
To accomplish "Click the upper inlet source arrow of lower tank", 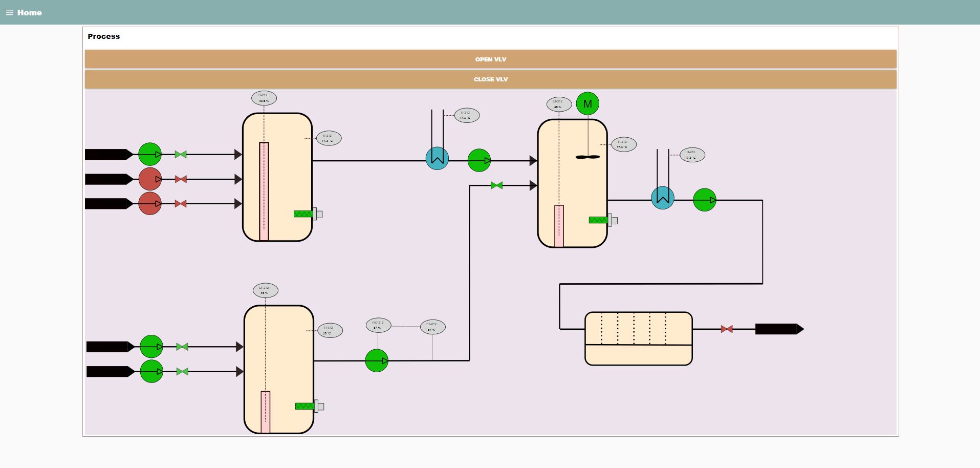I will point(111,347).
